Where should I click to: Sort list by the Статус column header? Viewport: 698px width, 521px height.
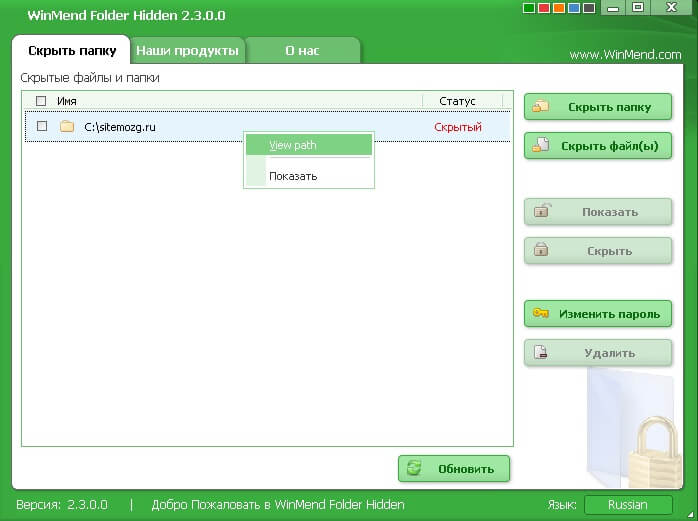(457, 101)
